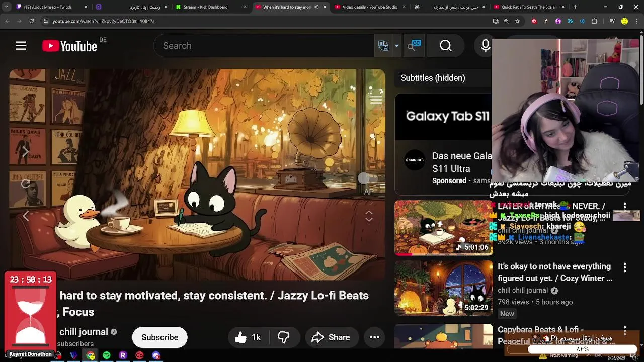Screen dimensions: 644x362
Task: Expand the translate language dropdown arrow
Action: coord(396,46)
